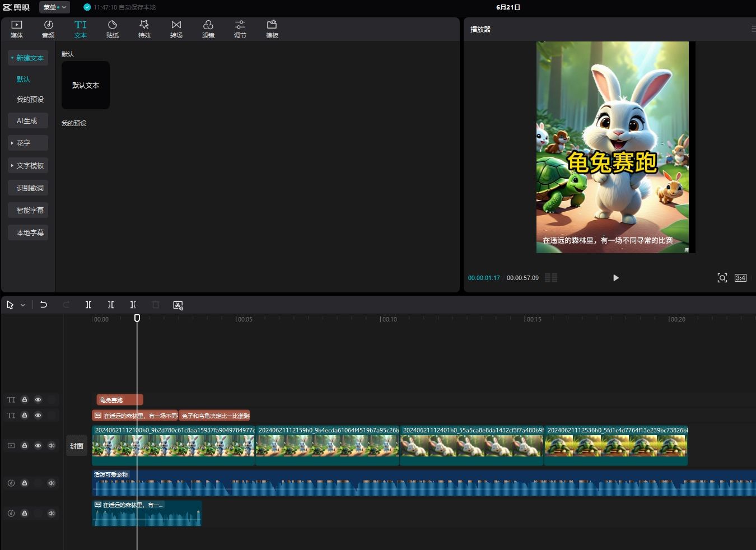Hide the 龟兔赛跑 text track with eye icon
Viewport: 756px width, 550px height.
click(x=38, y=400)
